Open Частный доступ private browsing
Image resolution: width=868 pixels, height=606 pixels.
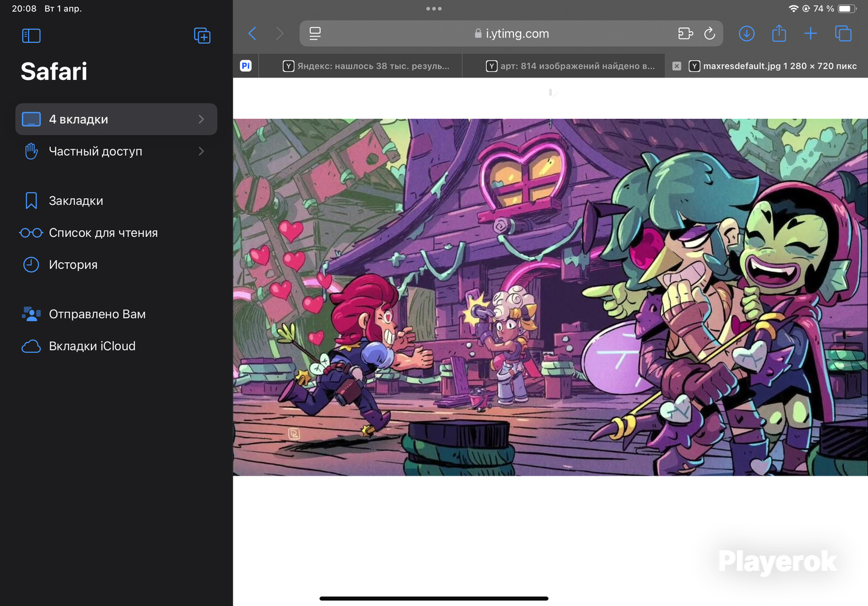pos(116,151)
